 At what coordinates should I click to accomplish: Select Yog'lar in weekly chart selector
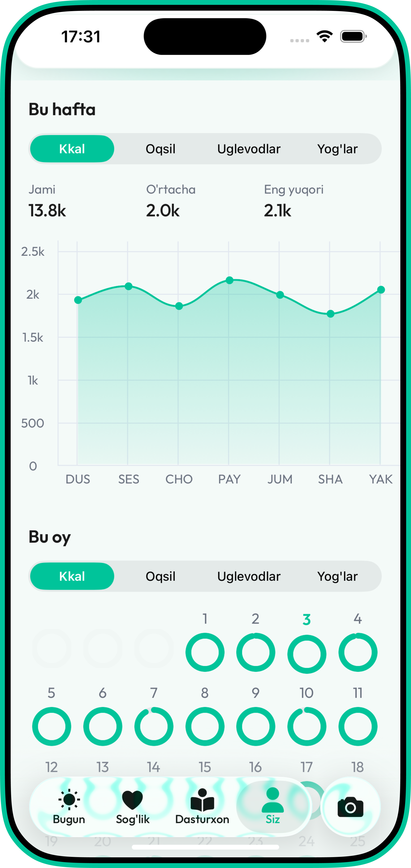tap(337, 149)
